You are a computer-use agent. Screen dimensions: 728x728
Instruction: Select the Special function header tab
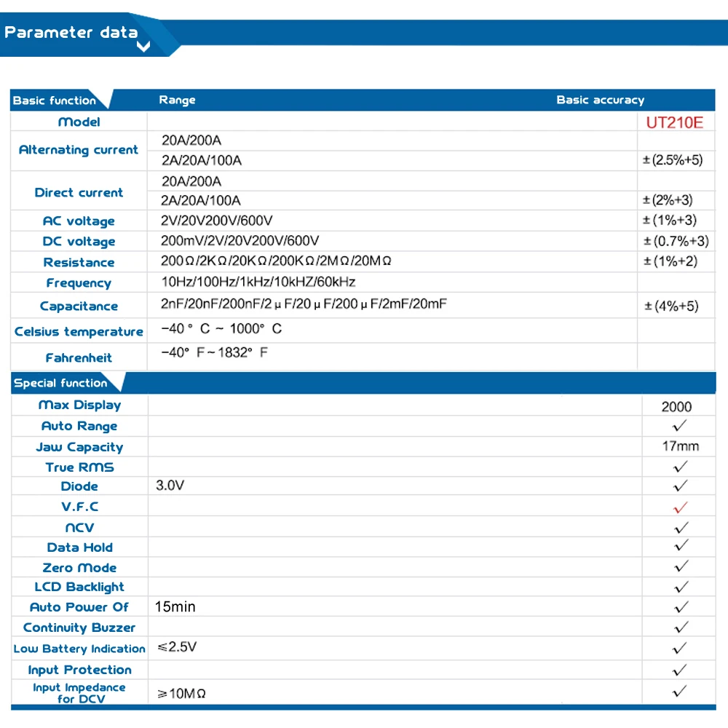61,383
